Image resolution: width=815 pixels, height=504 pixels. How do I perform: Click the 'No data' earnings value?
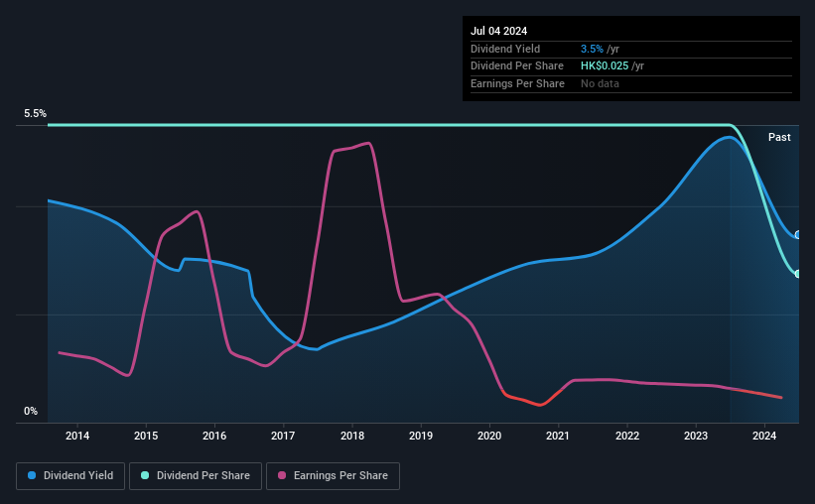coord(600,83)
